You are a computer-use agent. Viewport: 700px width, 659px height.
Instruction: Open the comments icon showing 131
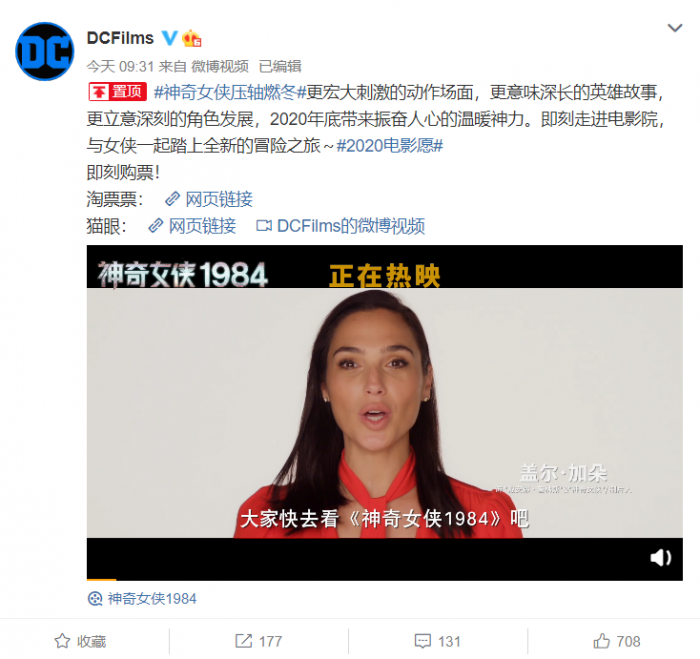tap(438, 641)
